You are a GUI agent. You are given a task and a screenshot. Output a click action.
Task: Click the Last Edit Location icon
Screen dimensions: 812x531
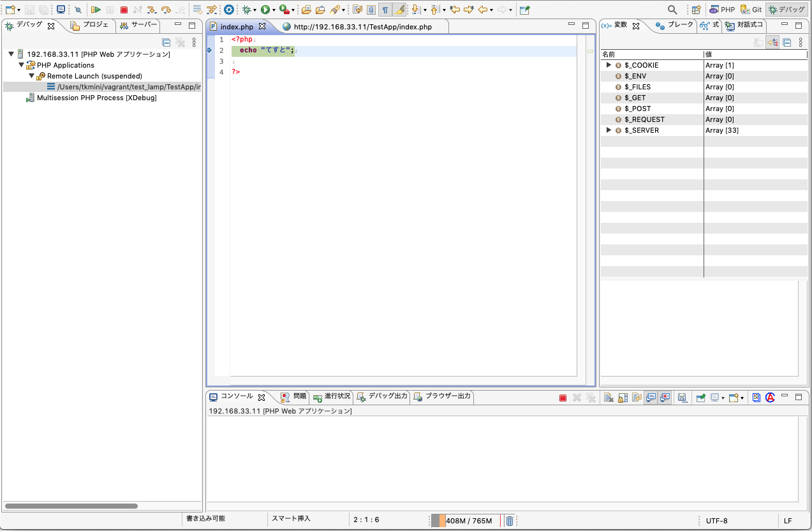[454, 10]
